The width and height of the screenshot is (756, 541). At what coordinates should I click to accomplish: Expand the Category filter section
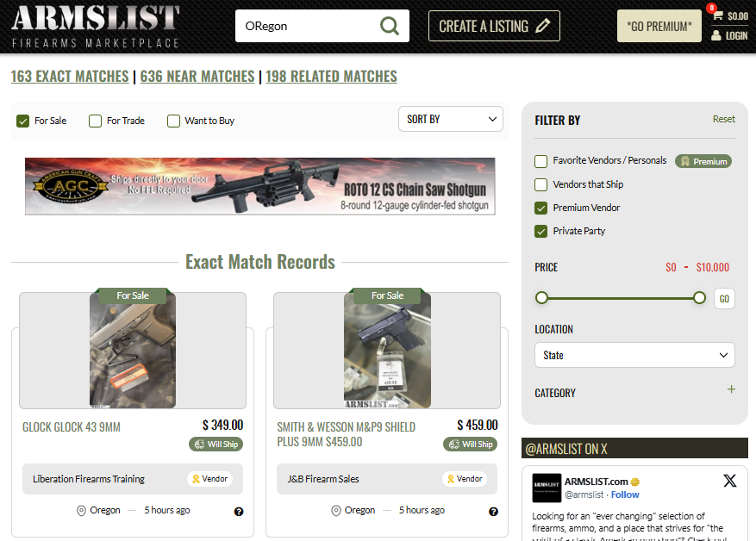(x=731, y=390)
